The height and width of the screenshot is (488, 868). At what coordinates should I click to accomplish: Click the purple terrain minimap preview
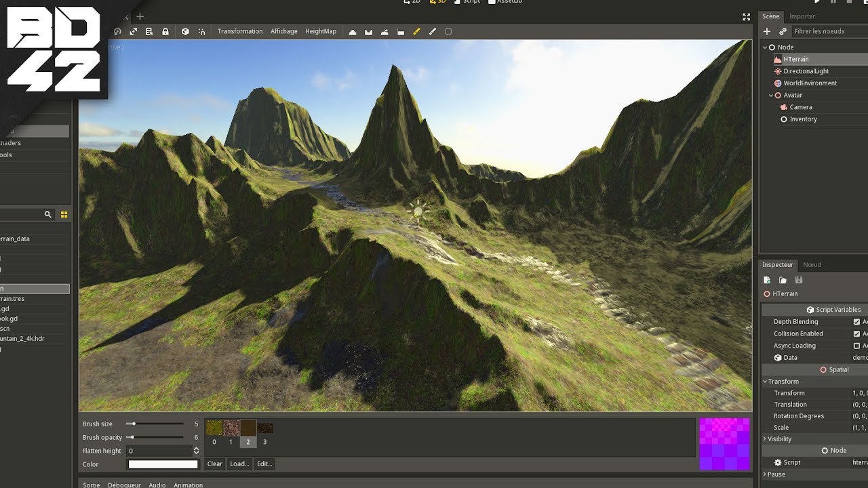point(725,444)
